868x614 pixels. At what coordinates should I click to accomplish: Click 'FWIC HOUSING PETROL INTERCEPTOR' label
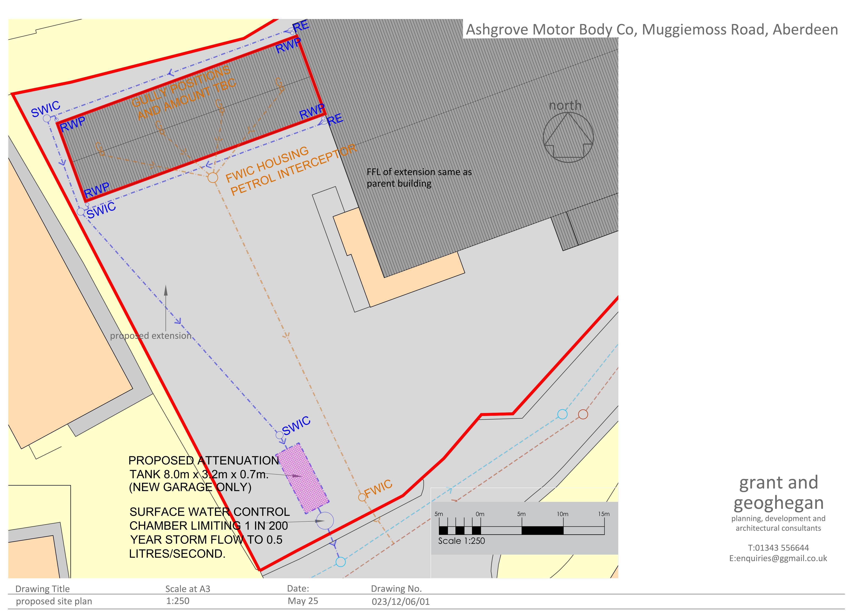click(291, 170)
